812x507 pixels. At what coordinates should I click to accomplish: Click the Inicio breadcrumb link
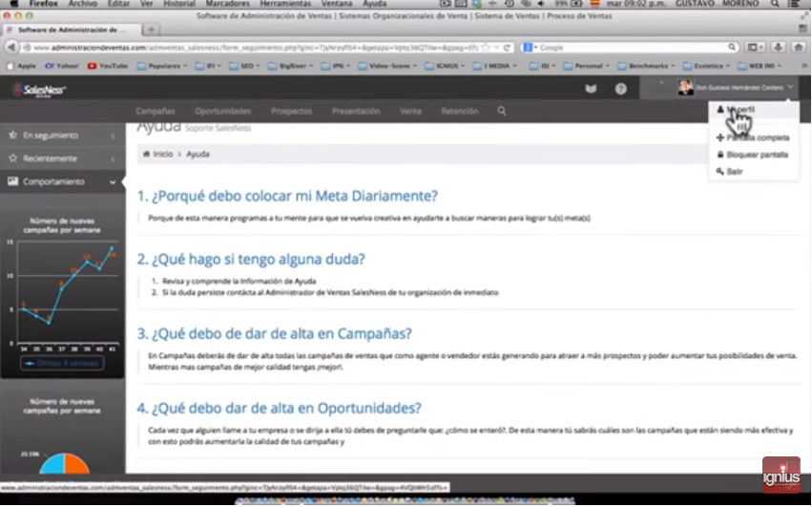coord(163,154)
